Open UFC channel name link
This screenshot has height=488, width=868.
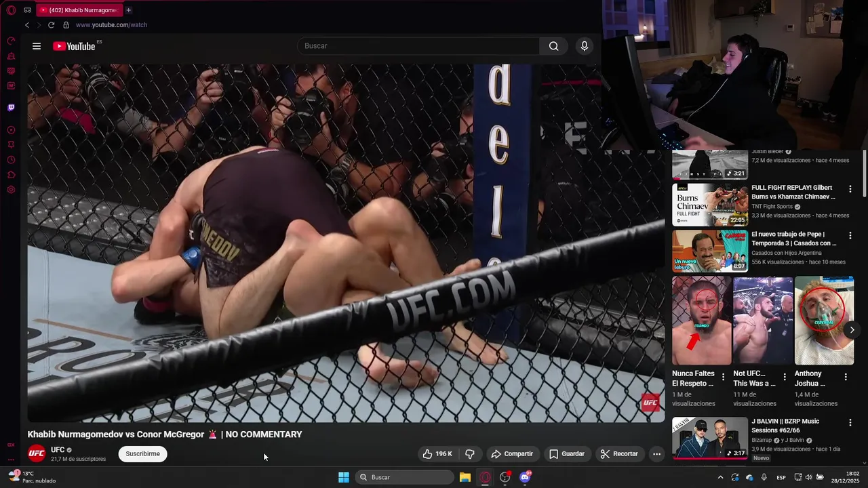coord(58,450)
